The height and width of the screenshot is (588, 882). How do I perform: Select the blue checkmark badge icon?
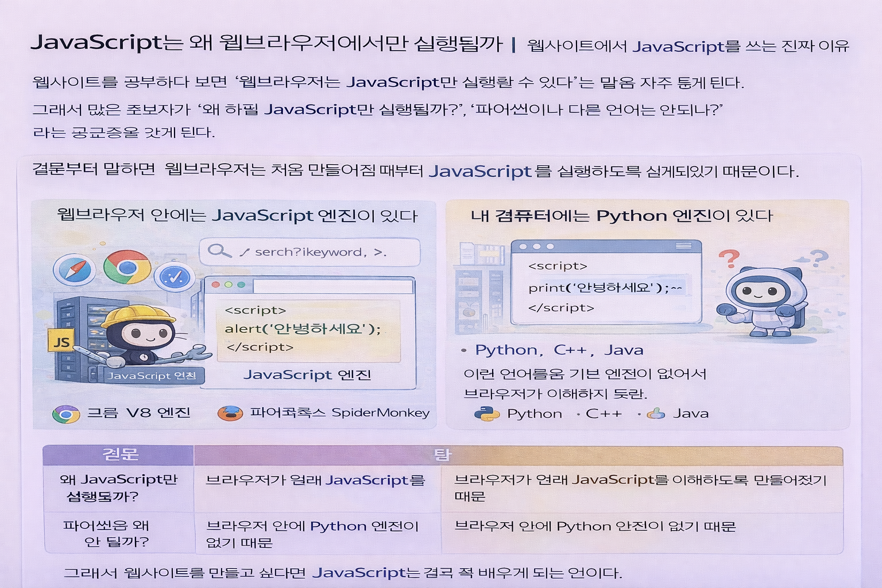pos(175,277)
